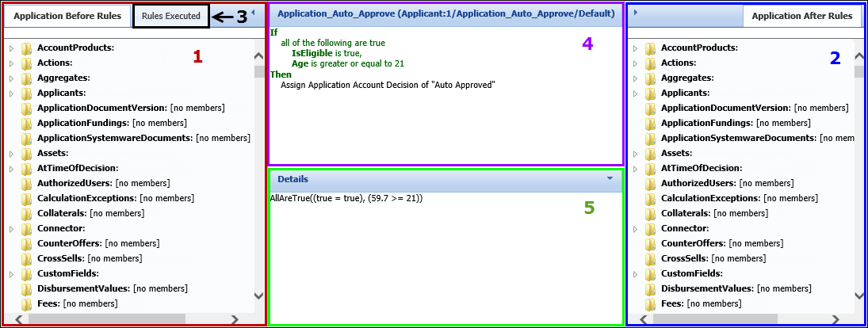The image size is (868, 328).
Task: Expand Assets node in Before Rules tree
Action: pyautogui.click(x=12, y=153)
